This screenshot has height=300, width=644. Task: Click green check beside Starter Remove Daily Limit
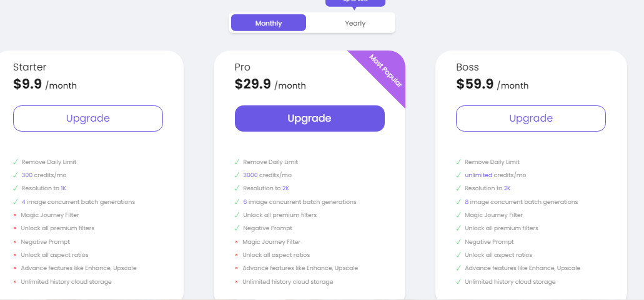point(15,162)
